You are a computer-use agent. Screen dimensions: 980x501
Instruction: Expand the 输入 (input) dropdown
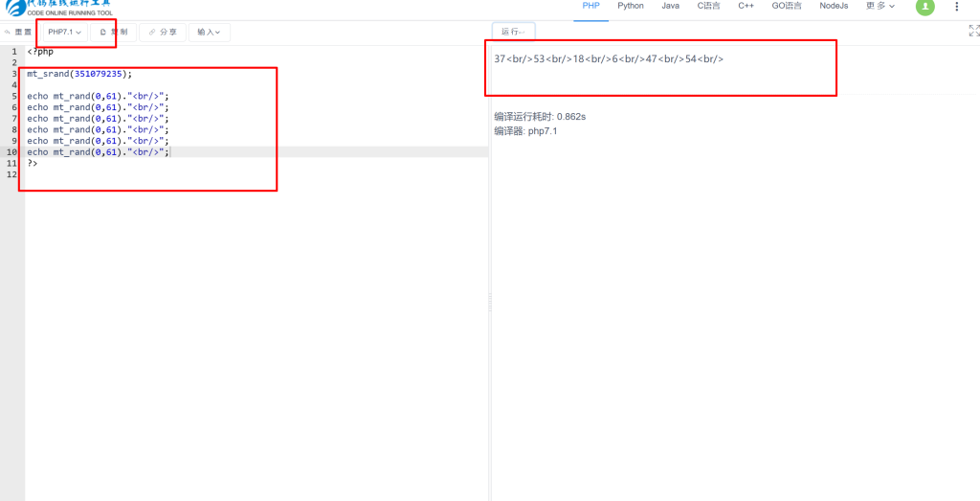(x=209, y=33)
